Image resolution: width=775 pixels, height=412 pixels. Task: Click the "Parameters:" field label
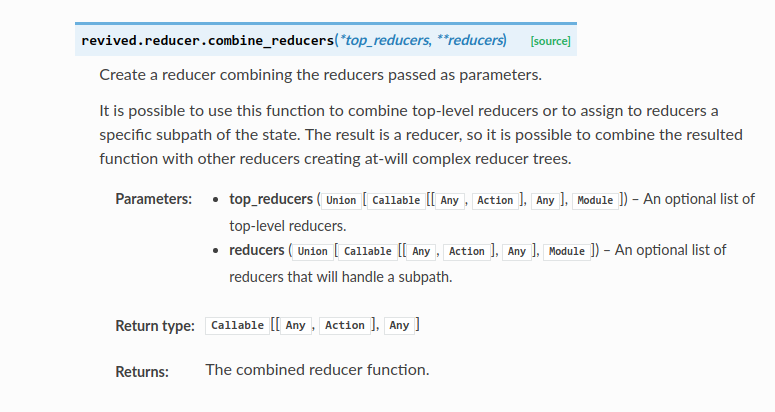(x=153, y=200)
